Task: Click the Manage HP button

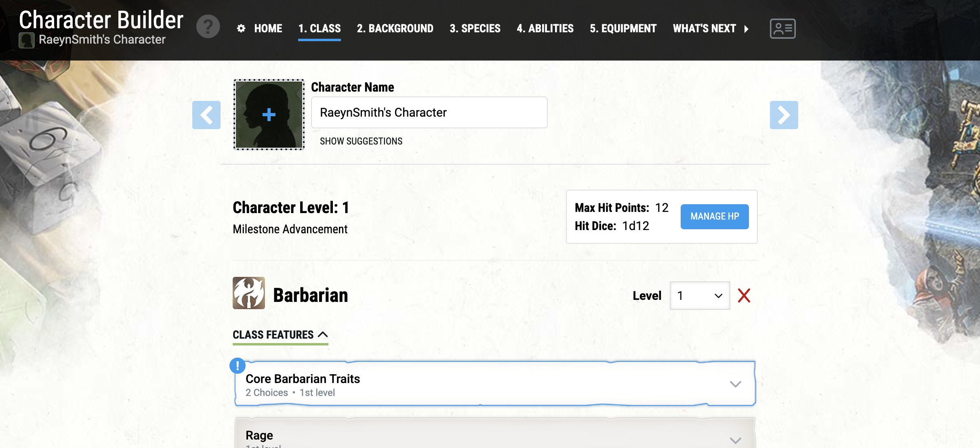Action: point(714,216)
